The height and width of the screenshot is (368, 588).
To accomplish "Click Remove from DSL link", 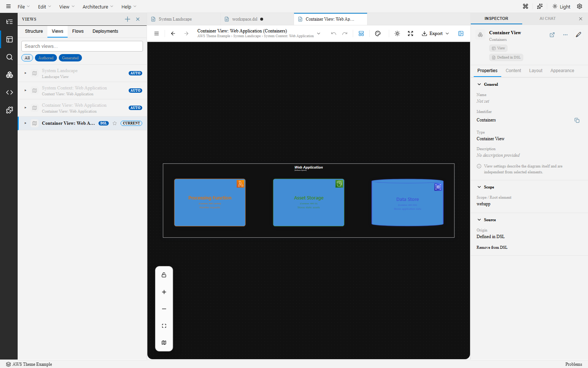I will coord(492,247).
